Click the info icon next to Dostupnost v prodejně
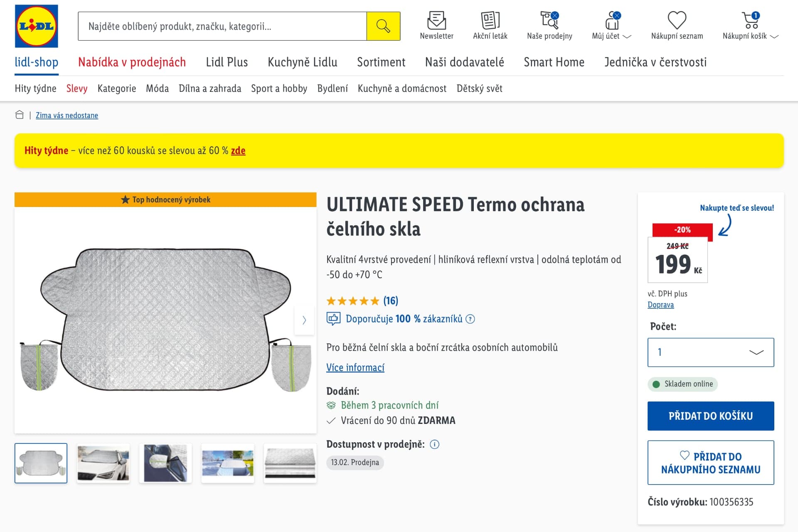Viewport: 798px width, 532px height. point(435,444)
